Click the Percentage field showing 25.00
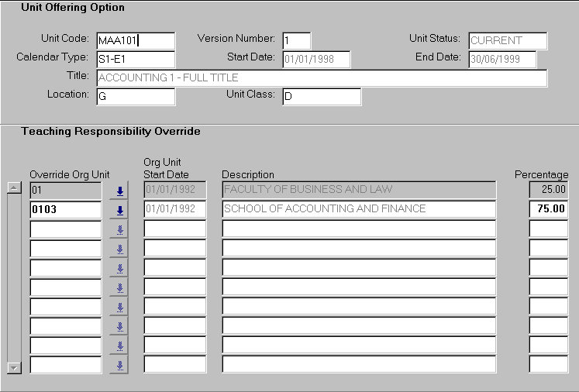 (549, 190)
